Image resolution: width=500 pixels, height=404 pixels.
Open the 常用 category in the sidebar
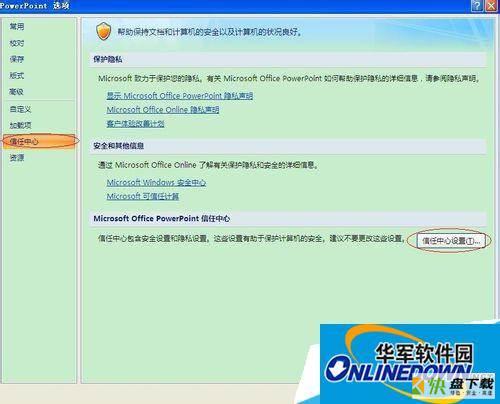pos(17,26)
